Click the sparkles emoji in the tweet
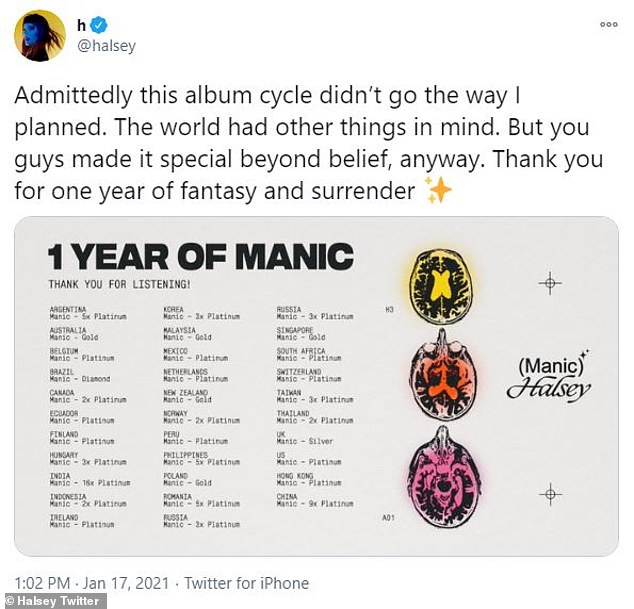Screen dimensions: 634x609 pyautogui.click(x=441, y=189)
